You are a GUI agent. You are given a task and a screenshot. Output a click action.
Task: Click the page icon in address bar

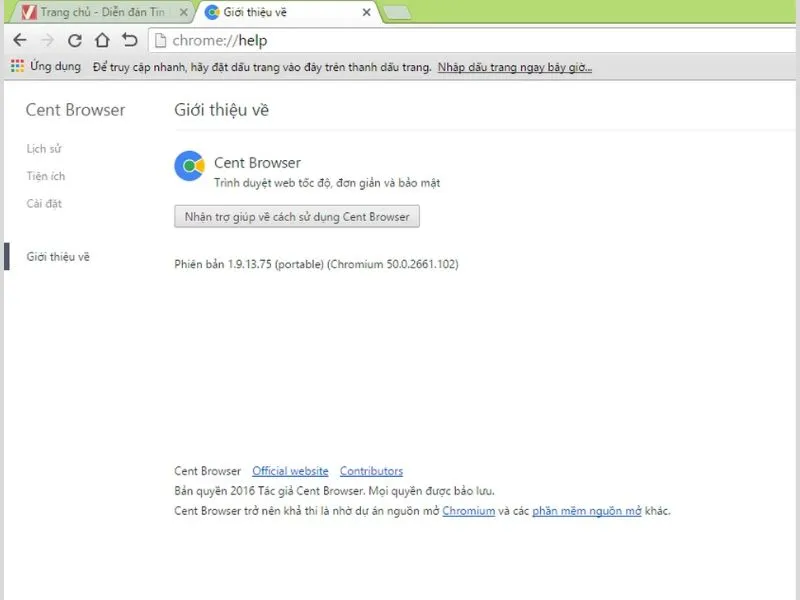pos(160,40)
